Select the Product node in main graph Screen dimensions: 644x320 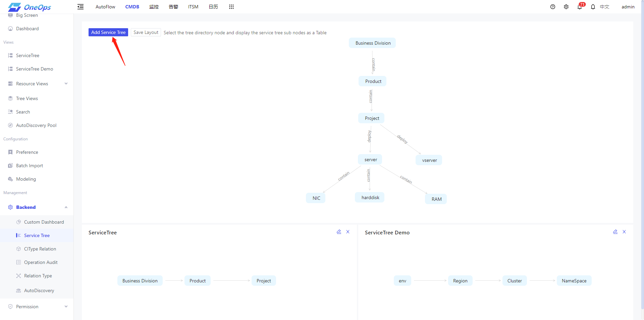pyautogui.click(x=372, y=81)
